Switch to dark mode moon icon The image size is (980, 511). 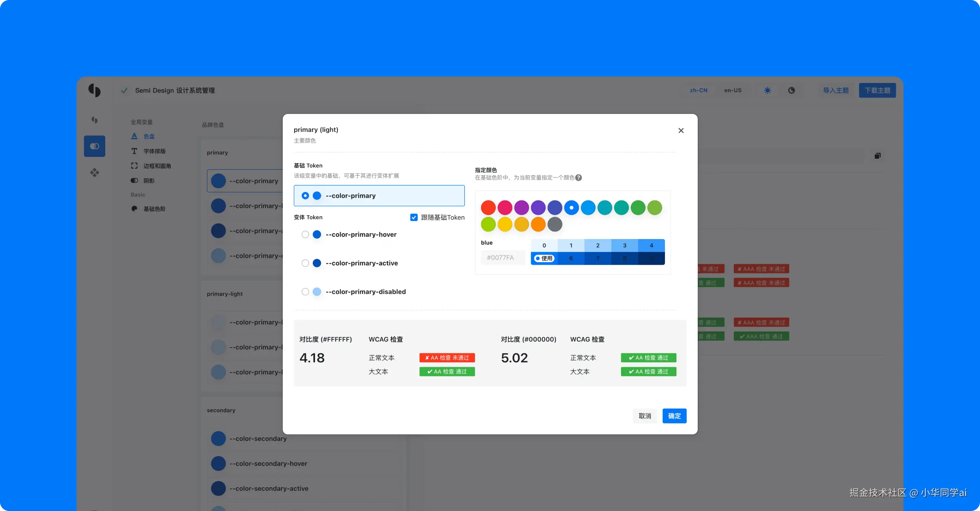coord(791,90)
